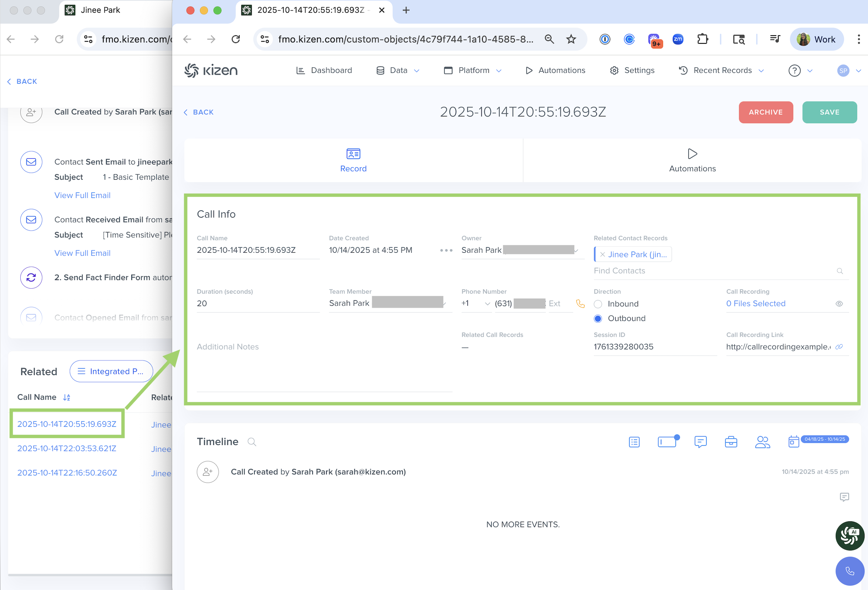Image resolution: width=868 pixels, height=590 pixels.
Task: Expand the Data menu dropdown
Action: click(398, 70)
